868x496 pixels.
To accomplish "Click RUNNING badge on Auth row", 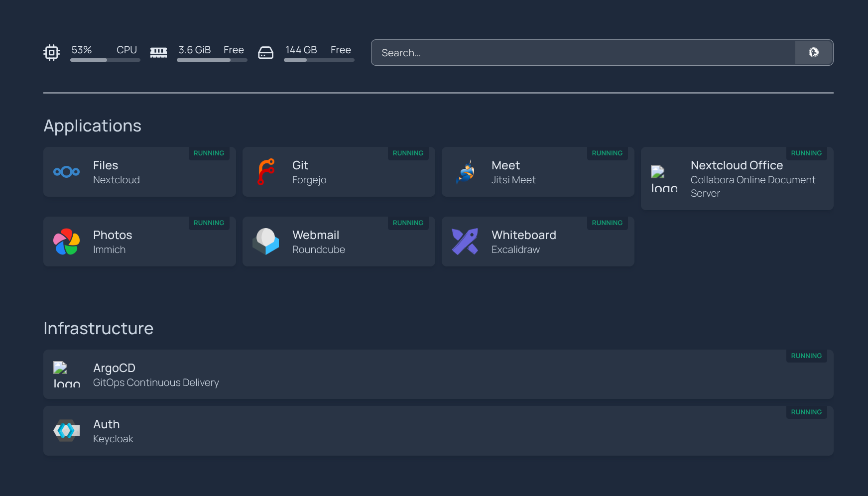I will click(x=806, y=412).
